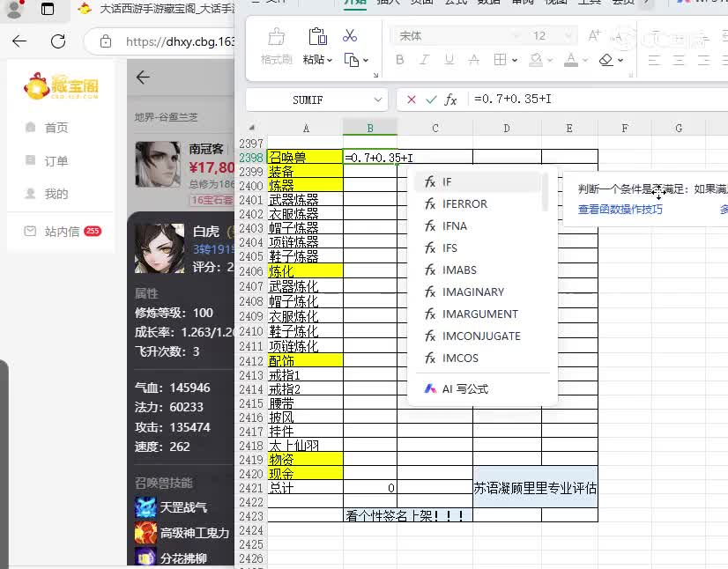Viewport: 728px width, 569px height.
Task: Click the font color A swatch
Action: (x=571, y=60)
